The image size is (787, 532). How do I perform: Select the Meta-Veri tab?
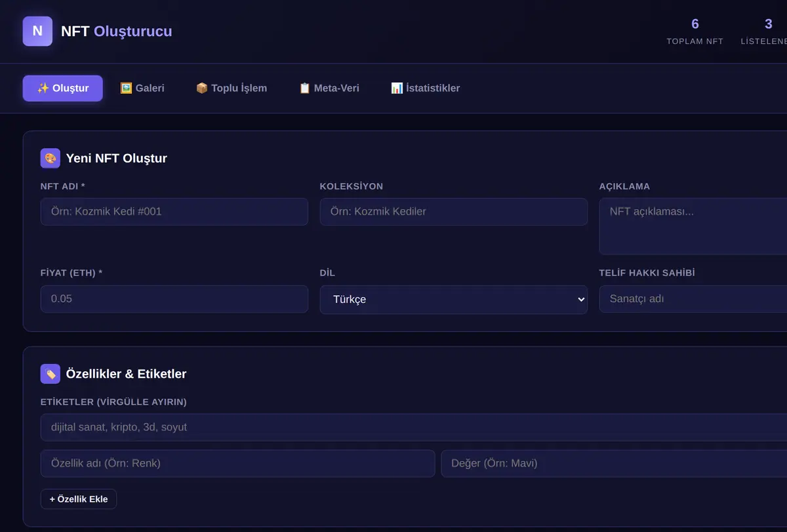tap(329, 89)
